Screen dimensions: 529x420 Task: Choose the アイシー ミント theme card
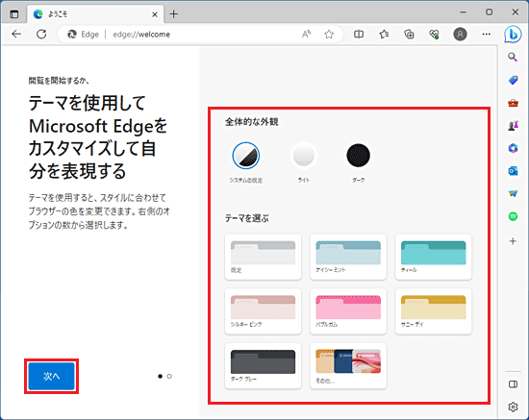point(348,257)
